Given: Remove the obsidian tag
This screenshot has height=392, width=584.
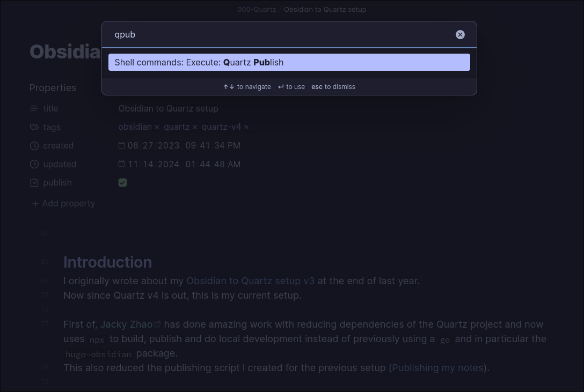Looking at the screenshot, I should (x=157, y=127).
